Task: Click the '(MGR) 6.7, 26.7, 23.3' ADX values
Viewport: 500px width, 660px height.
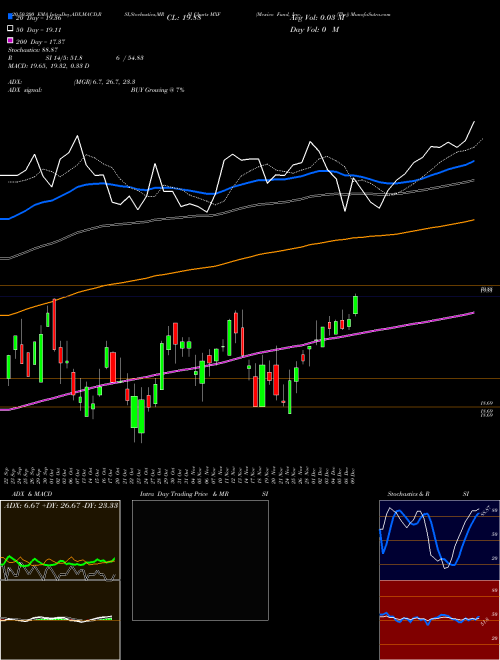Action: point(104,82)
